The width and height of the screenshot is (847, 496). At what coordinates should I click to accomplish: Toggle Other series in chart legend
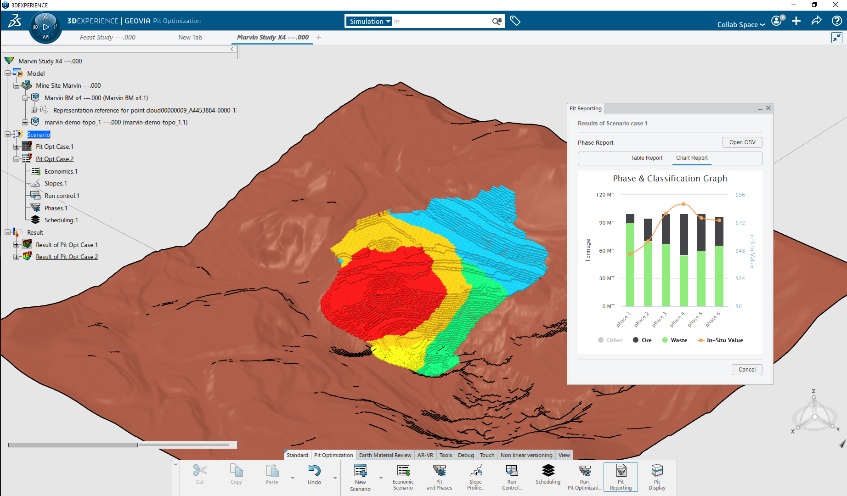610,340
